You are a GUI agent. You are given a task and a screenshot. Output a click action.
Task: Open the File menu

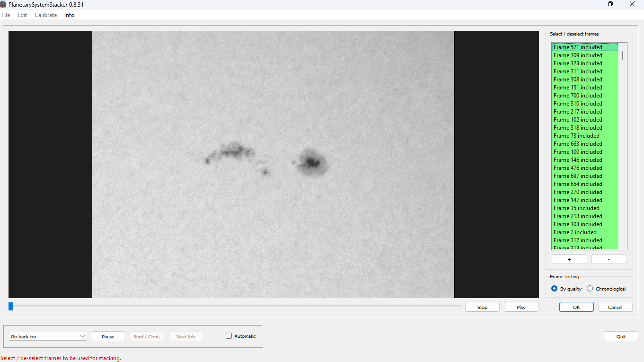click(x=6, y=15)
